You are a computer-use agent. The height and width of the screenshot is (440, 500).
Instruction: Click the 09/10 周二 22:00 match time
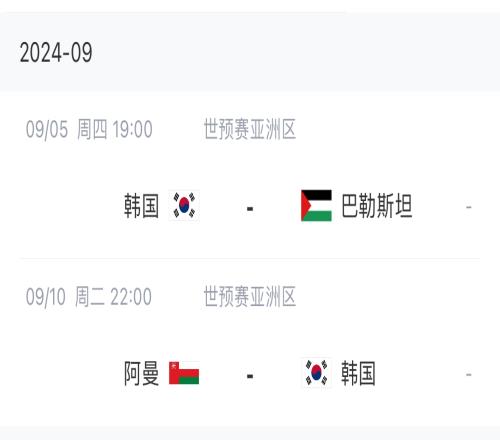coord(89,297)
